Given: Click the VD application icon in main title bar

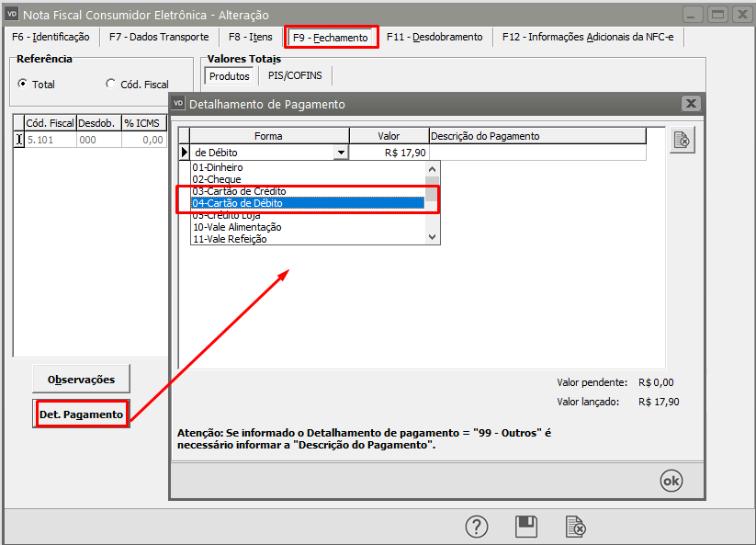Looking at the screenshot, I should [12, 14].
